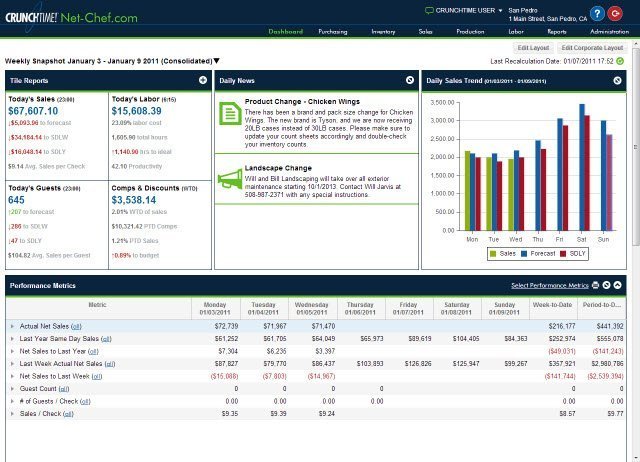The image size is (640, 462).
Task: Click the blue Forecast legend swatch
Action: (x=524, y=254)
